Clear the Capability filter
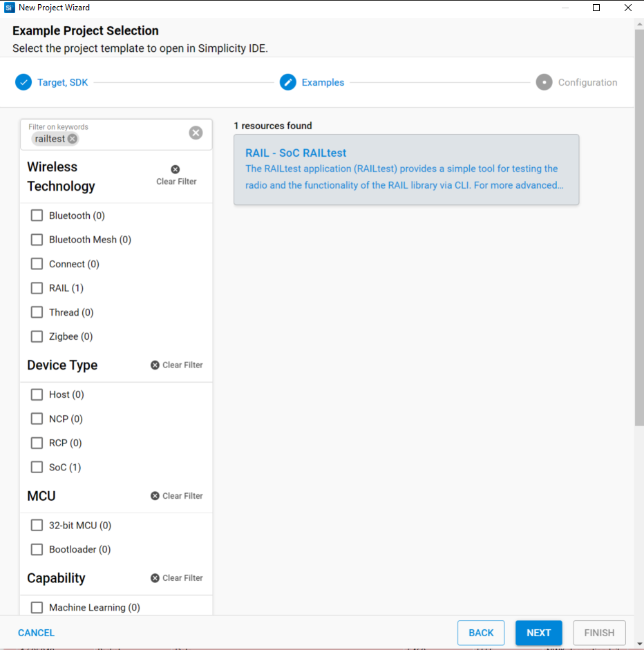644x650 pixels. coord(177,578)
